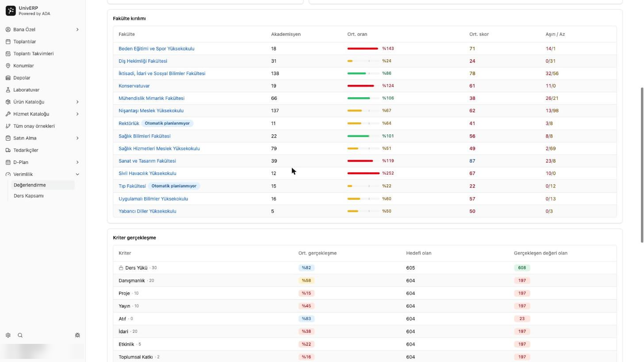The height and width of the screenshot is (362, 644).
Task: Open Tıp Fakültesi link
Action: (132, 186)
